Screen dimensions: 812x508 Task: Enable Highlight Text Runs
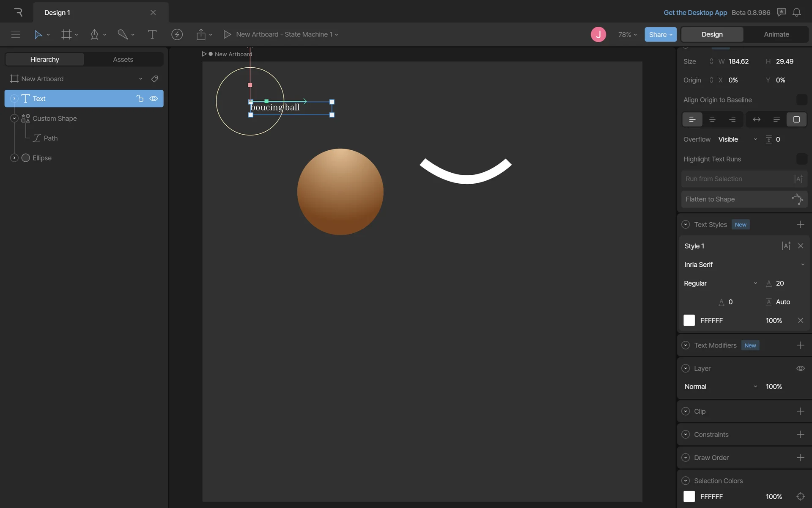pos(801,159)
